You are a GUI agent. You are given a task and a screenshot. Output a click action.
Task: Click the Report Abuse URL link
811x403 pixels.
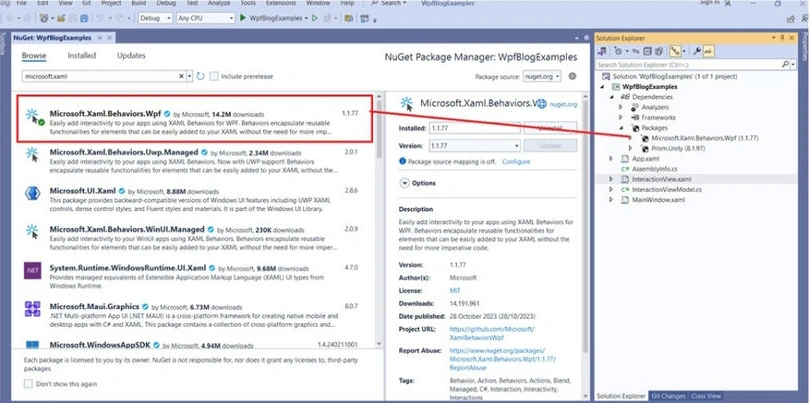502,359
